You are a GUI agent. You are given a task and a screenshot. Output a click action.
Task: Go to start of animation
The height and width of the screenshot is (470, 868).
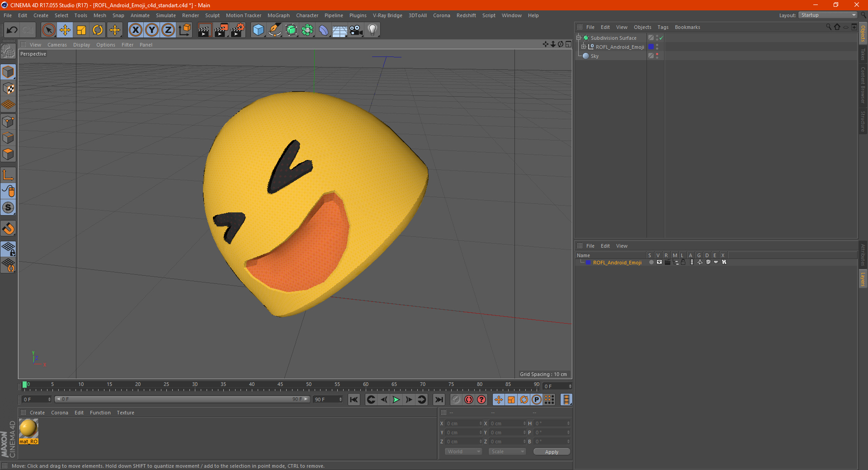(x=354, y=399)
